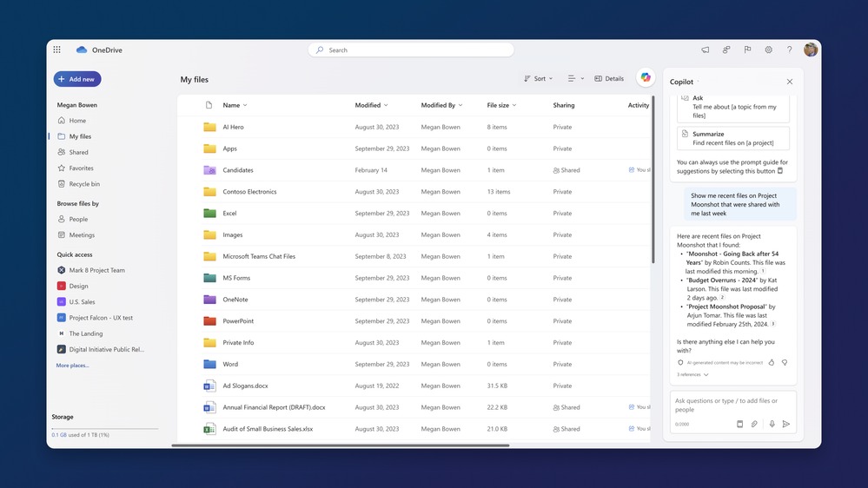Open Modified column header dropdown
The width and height of the screenshot is (868, 488).
pyautogui.click(x=372, y=105)
